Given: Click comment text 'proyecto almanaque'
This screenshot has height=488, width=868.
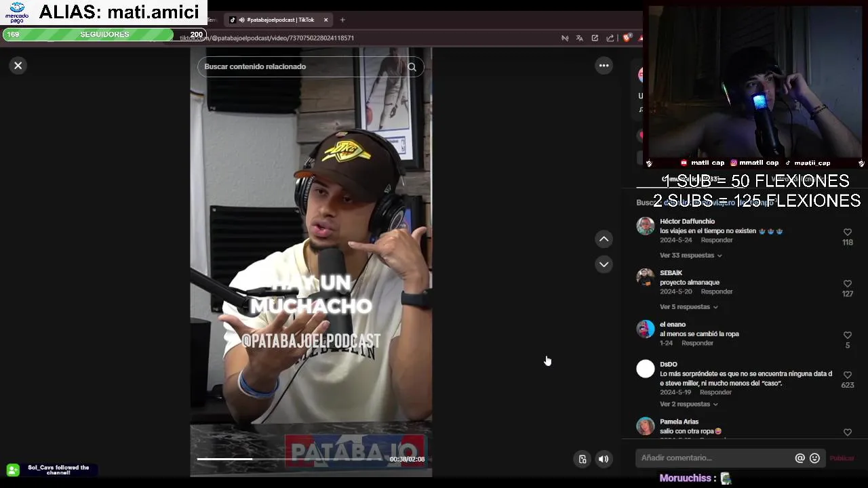Looking at the screenshot, I should [x=690, y=282].
